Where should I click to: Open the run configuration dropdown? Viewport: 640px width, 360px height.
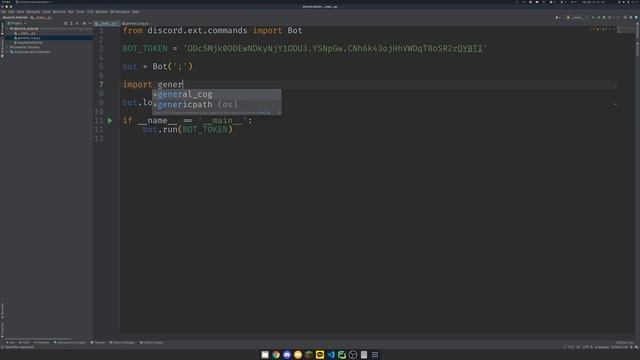[576, 18]
